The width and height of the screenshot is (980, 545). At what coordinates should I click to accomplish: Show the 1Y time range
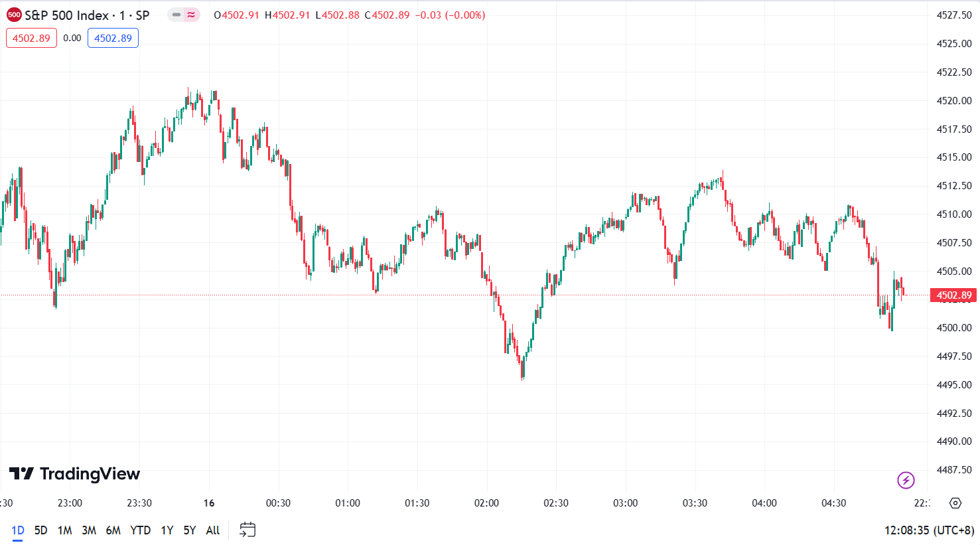pyautogui.click(x=167, y=530)
